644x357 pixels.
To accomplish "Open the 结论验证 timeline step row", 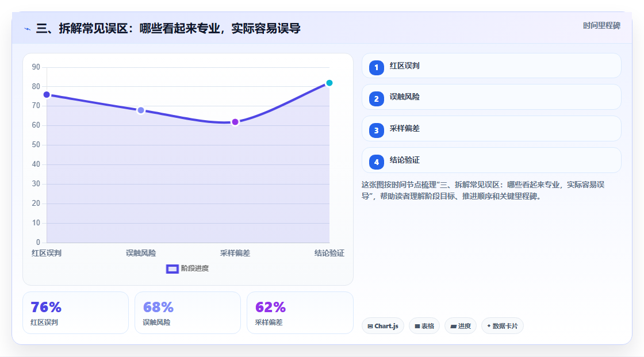I will click(x=491, y=160).
